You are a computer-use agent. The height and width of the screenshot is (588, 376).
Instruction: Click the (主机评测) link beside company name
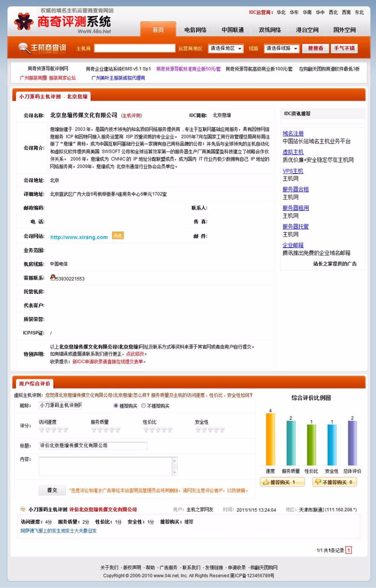point(132,116)
